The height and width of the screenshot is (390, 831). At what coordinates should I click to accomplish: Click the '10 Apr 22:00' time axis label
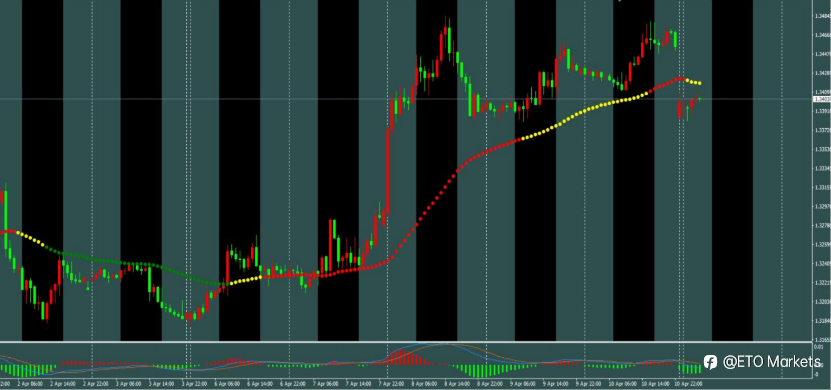point(688,384)
